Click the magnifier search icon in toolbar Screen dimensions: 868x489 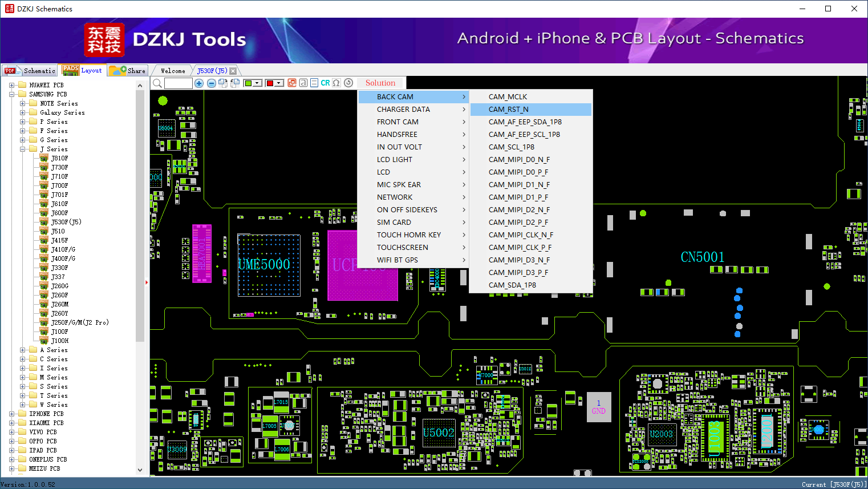coord(157,83)
